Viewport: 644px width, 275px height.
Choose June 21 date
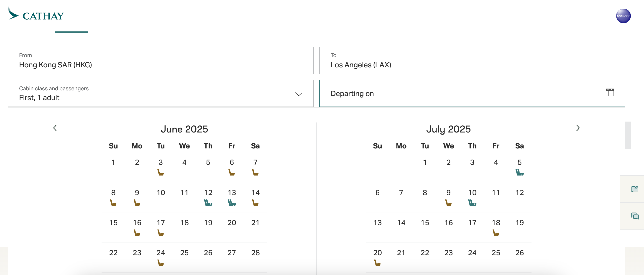(x=255, y=222)
